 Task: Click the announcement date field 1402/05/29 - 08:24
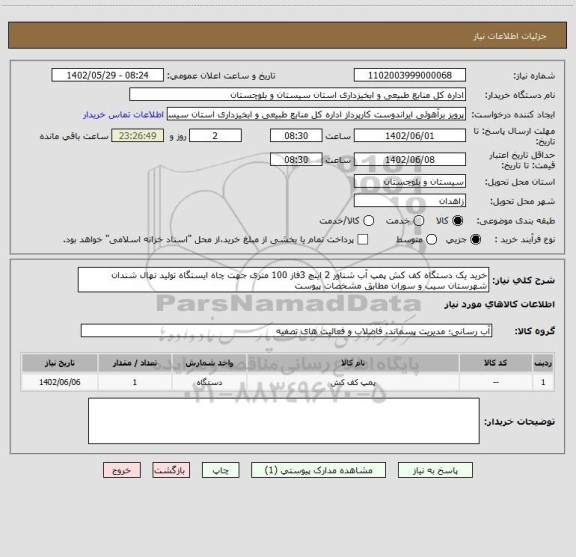[x=108, y=75]
